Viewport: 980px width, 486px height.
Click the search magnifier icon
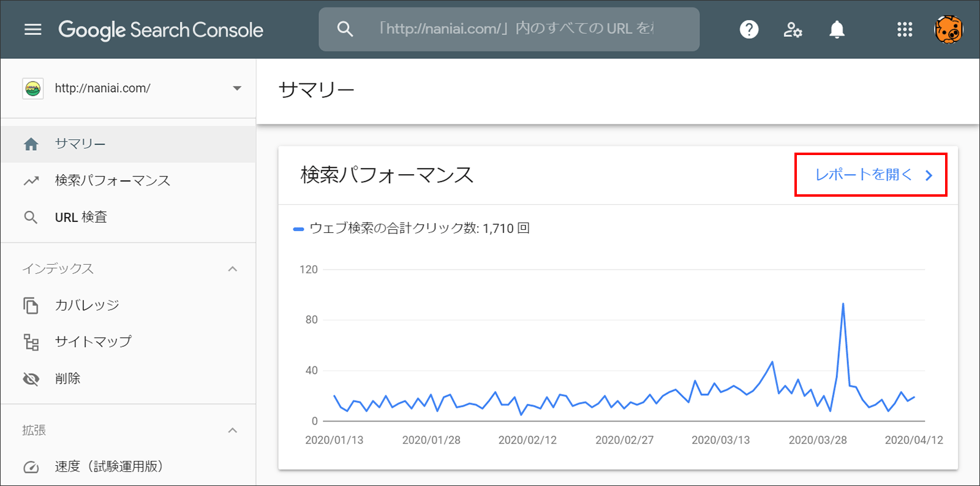pos(345,29)
